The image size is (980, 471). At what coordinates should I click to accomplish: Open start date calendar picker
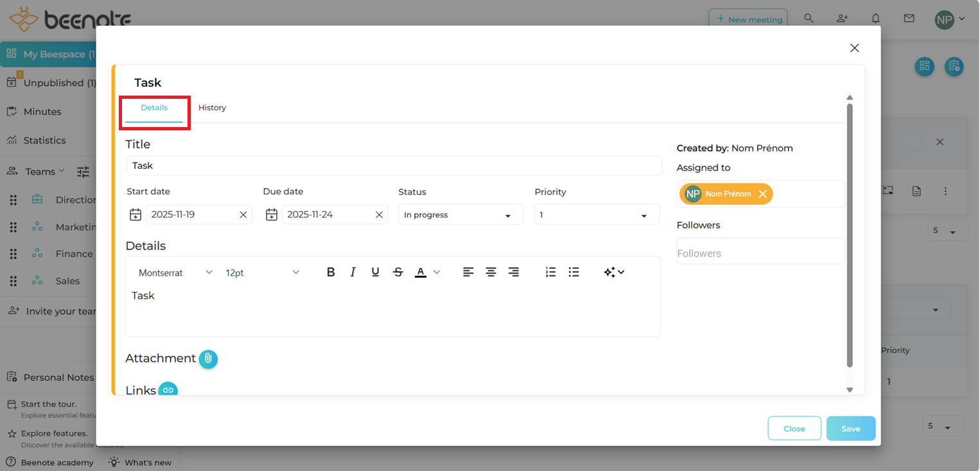[136, 214]
